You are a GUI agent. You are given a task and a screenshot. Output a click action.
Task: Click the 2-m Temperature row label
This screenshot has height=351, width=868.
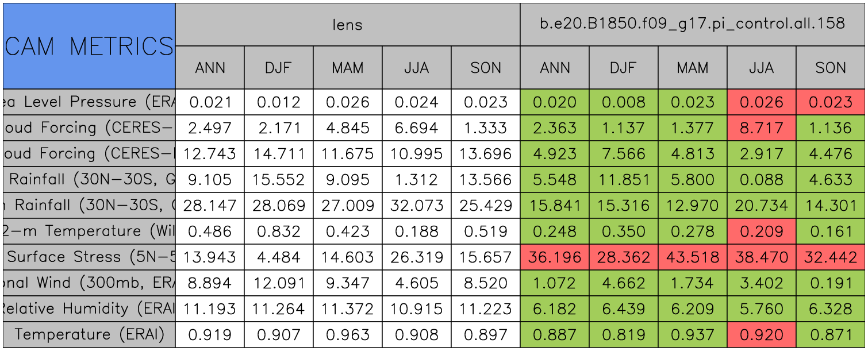click(x=89, y=231)
